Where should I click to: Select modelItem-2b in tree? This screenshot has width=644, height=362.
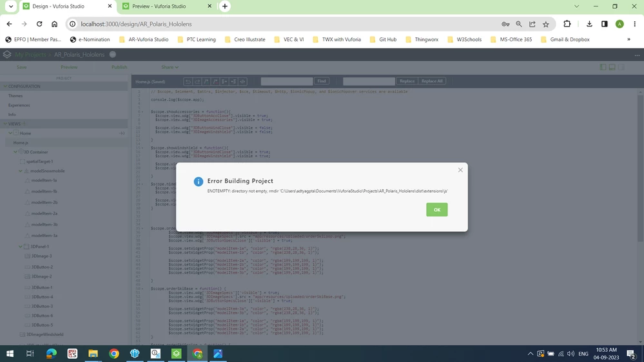[44, 202]
